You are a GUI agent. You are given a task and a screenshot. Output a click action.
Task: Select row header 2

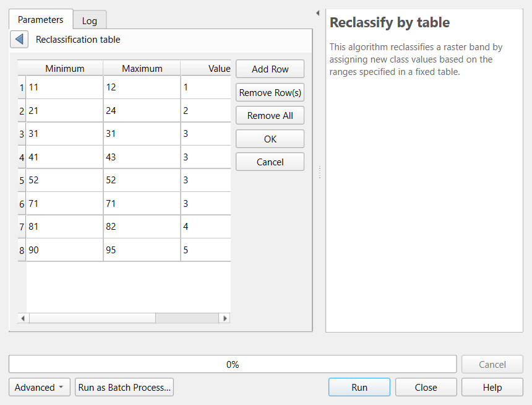pyautogui.click(x=22, y=111)
